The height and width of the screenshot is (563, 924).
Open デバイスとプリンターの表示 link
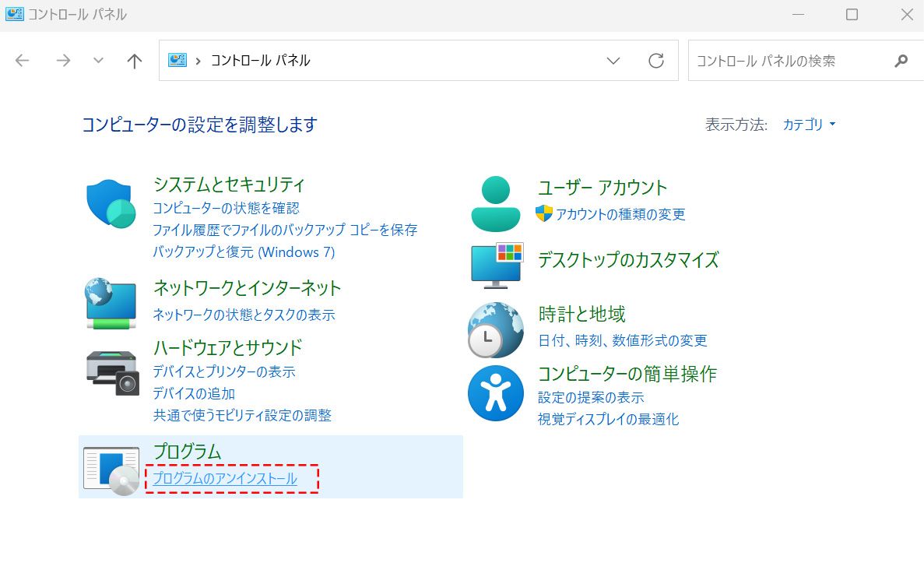[224, 371]
